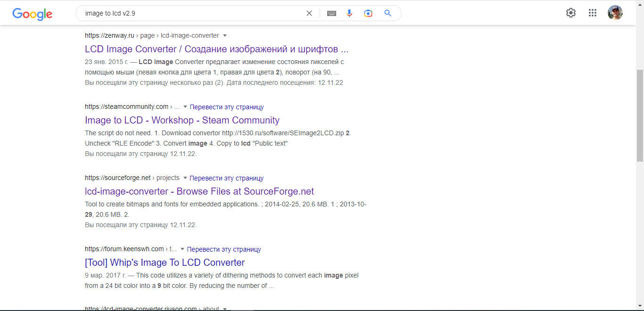This screenshot has width=644, height=311.
Task: Expand options arrow for zenway.ru result
Action: [x=225, y=35]
